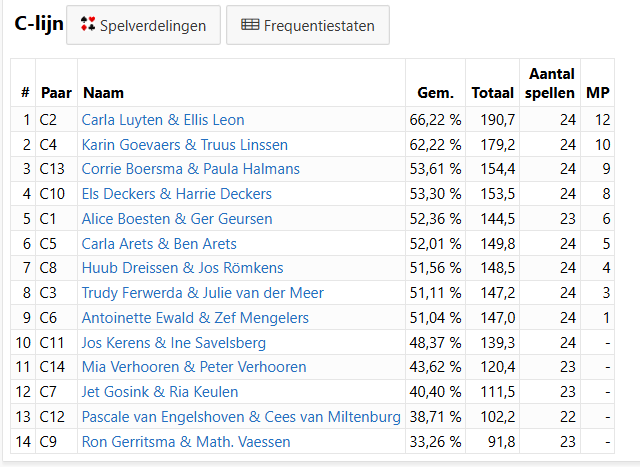
Task: Select Carla Arets & Ben Arets
Action: tap(159, 244)
